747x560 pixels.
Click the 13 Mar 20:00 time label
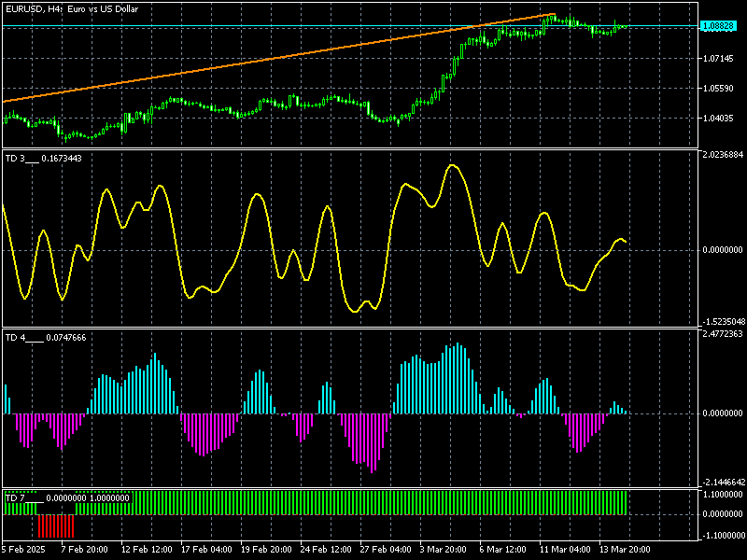click(625, 549)
